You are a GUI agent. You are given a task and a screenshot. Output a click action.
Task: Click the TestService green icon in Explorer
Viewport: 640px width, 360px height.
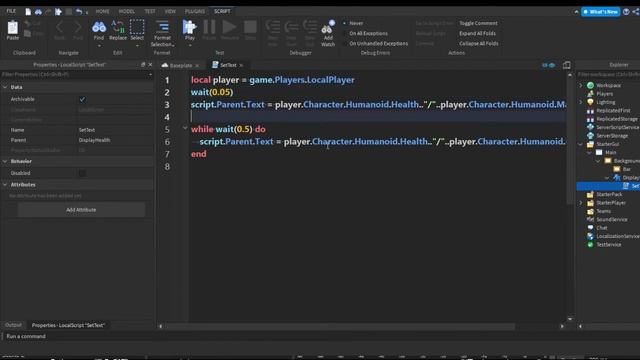(x=590, y=244)
